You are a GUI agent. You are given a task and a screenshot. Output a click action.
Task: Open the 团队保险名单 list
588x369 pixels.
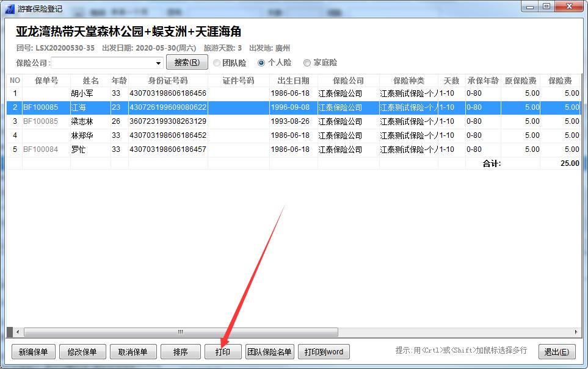pos(269,352)
